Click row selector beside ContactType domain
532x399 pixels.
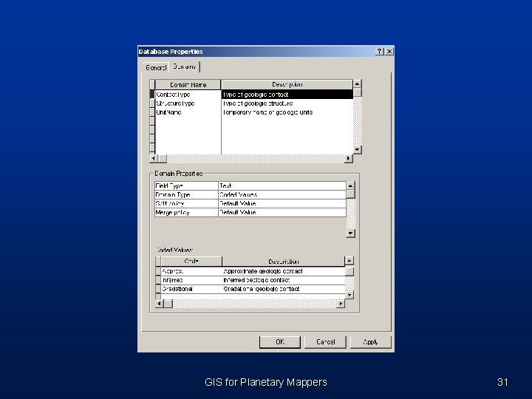[x=152, y=95]
